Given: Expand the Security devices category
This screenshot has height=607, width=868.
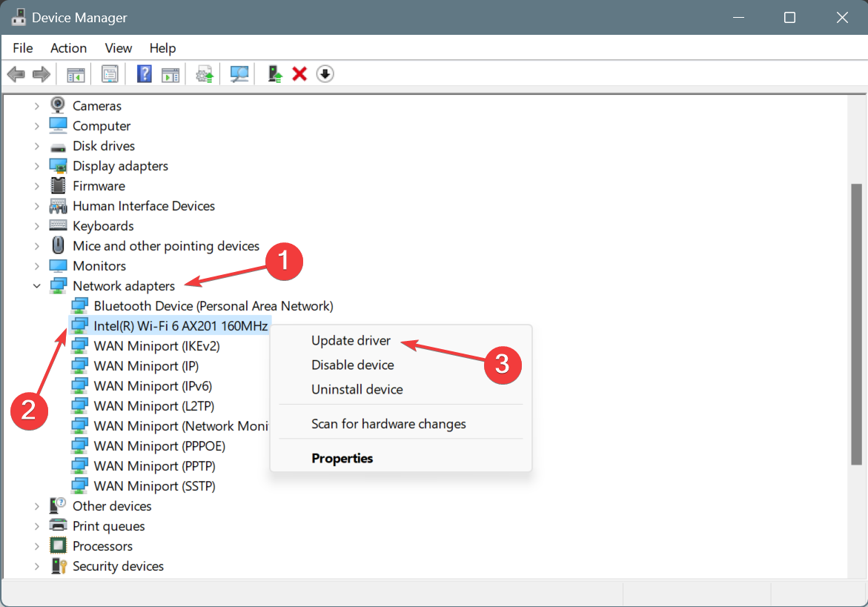Looking at the screenshot, I should click(x=36, y=566).
